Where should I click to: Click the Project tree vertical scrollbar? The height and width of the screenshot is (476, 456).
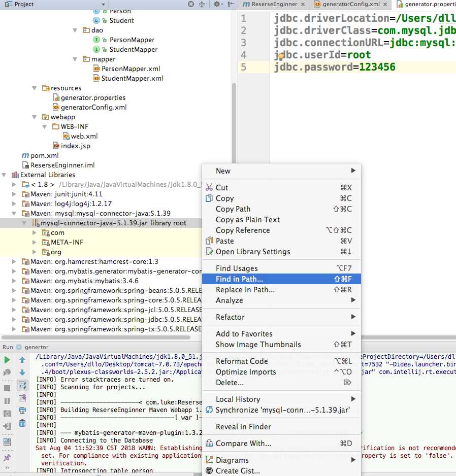pyautogui.click(x=234, y=123)
